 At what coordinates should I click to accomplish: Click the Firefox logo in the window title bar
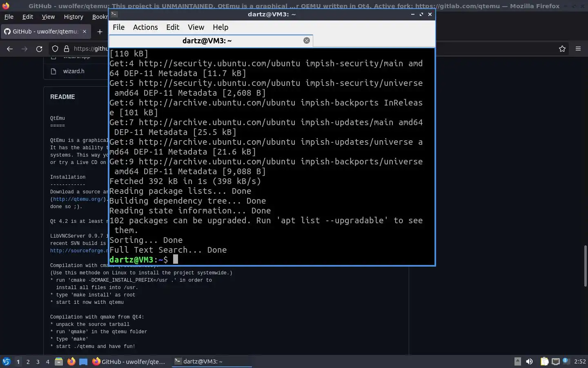click(x=6, y=6)
